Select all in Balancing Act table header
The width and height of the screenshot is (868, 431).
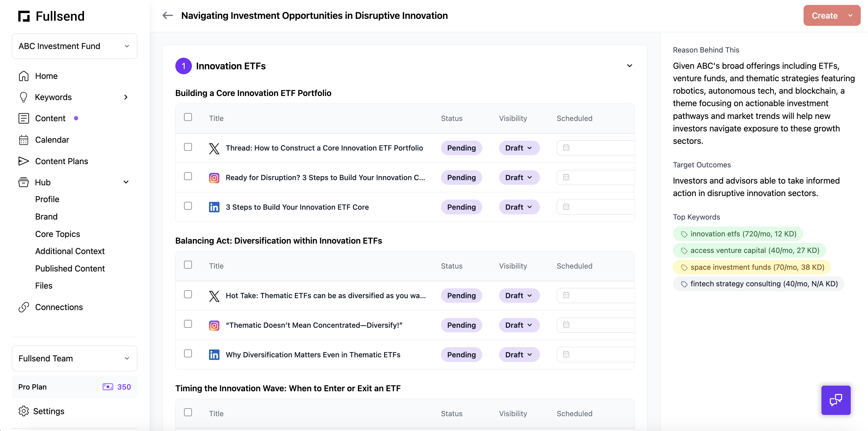(x=188, y=265)
